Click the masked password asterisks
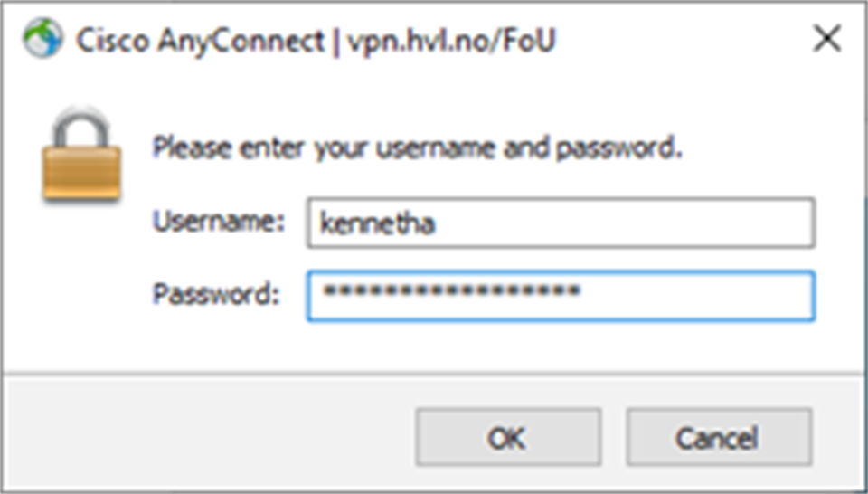The width and height of the screenshot is (868, 494). click(452, 293)
